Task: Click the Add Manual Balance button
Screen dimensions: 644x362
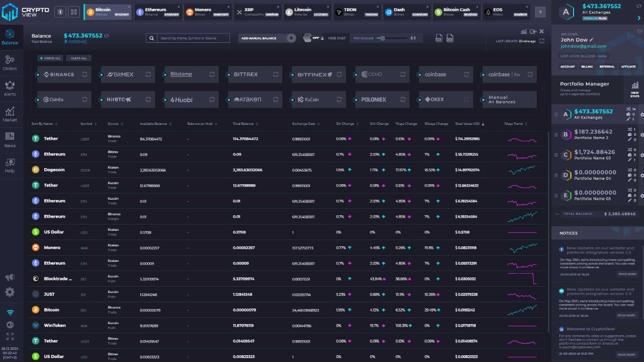Action: [x=267, y=38]
